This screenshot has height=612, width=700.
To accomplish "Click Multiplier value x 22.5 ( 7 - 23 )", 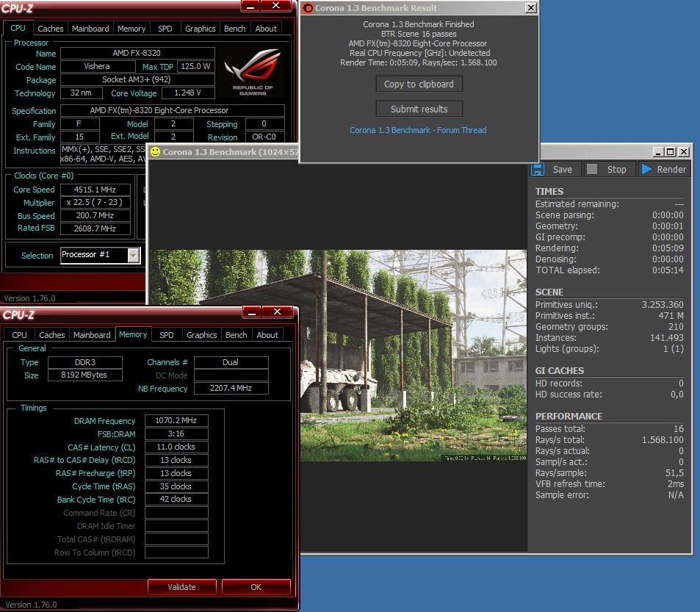I will click(95, 202).
